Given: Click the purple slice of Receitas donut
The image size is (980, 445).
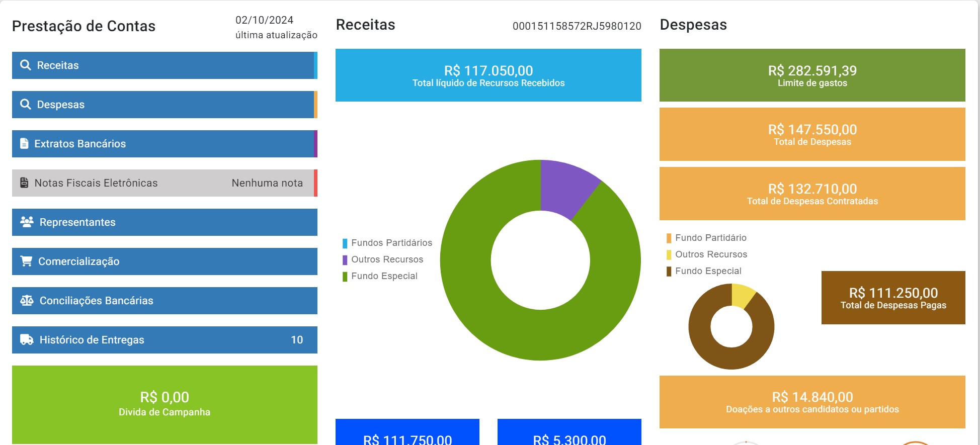Looking at the screenshot, I should coord(566,187).
